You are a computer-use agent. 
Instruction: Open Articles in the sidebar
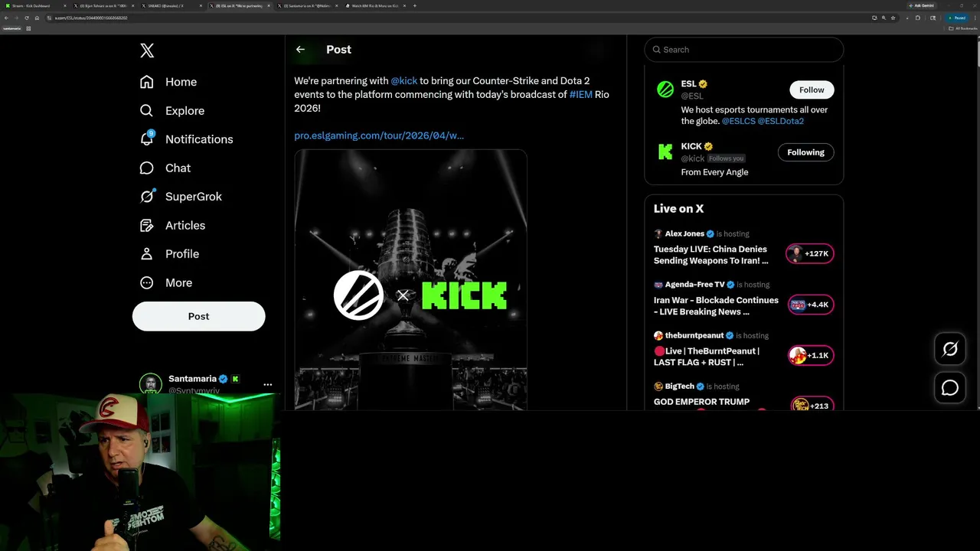click(x=172, y=225)
